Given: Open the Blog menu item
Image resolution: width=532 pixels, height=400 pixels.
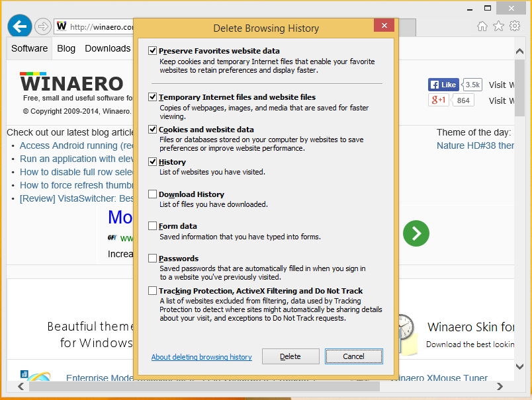Looking at the screenshot, I should pos(66,48).
